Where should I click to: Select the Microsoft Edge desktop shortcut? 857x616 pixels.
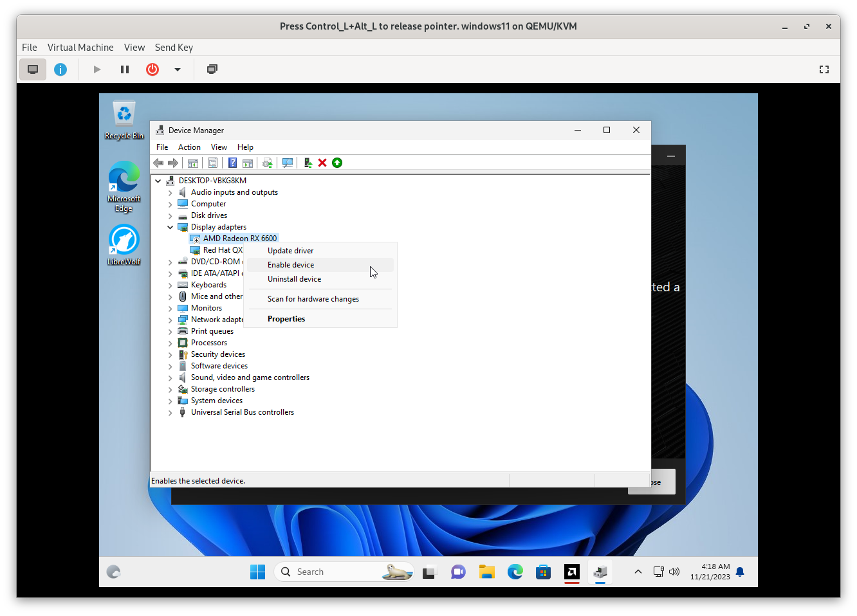coord(124,186)
